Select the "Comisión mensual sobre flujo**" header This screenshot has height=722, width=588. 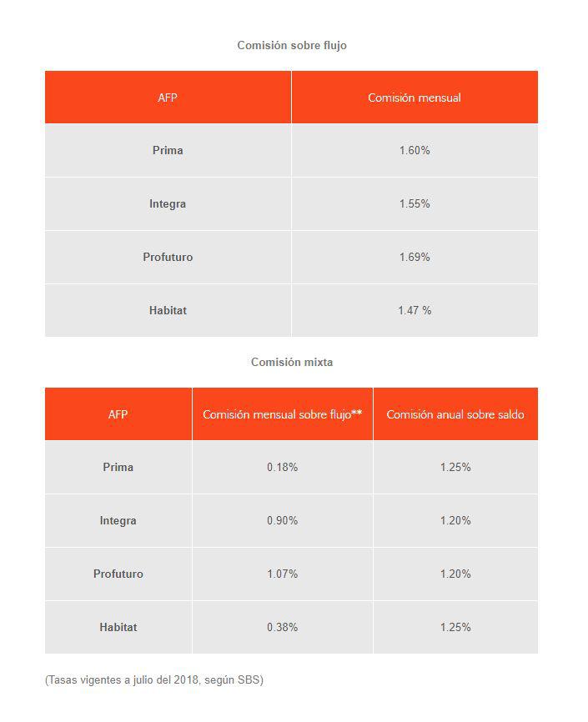tap(282, 414)
